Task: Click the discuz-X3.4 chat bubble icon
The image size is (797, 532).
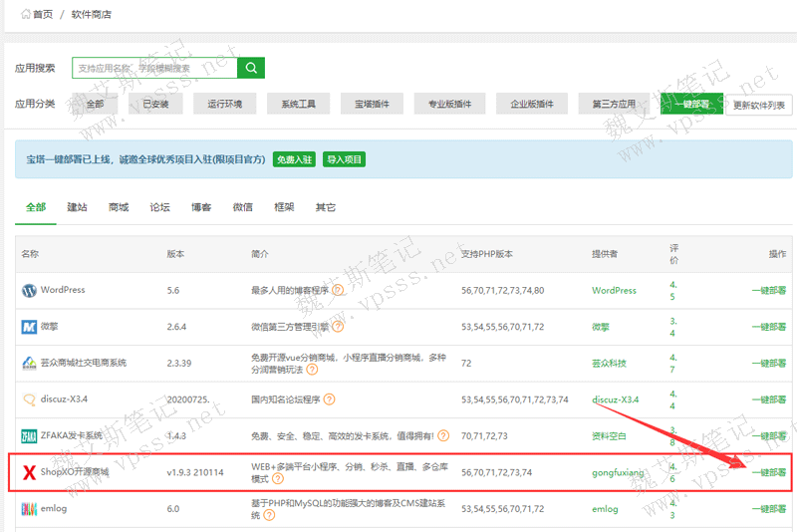Action: pyautogui.click(x=29, y=399)
